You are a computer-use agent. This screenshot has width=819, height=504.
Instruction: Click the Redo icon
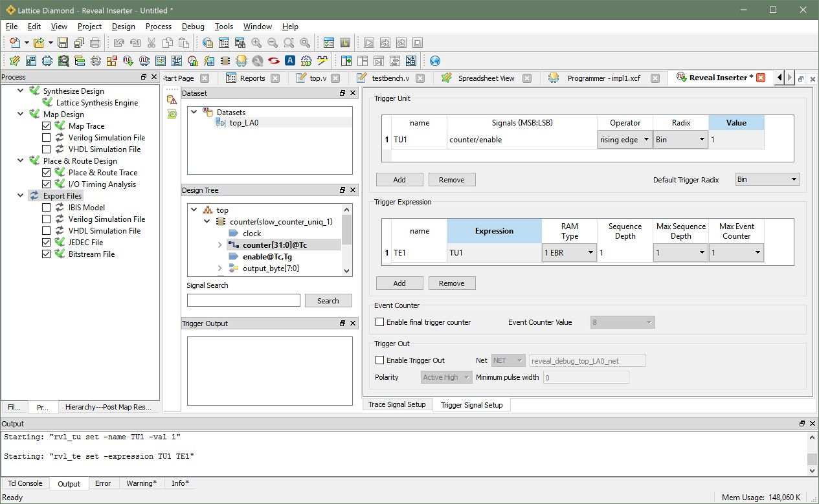pos(135,43)
